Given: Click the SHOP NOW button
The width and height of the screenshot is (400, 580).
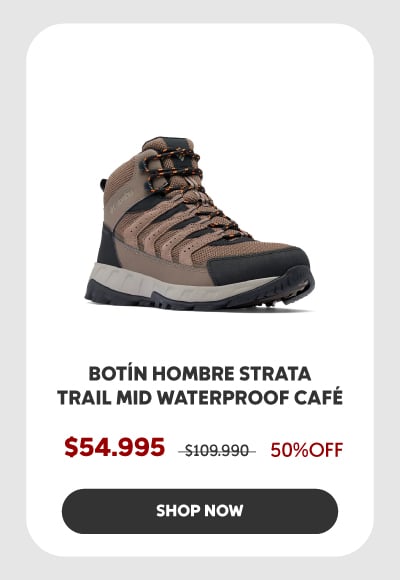Looking at the screenshot, I should coord(200,511).
